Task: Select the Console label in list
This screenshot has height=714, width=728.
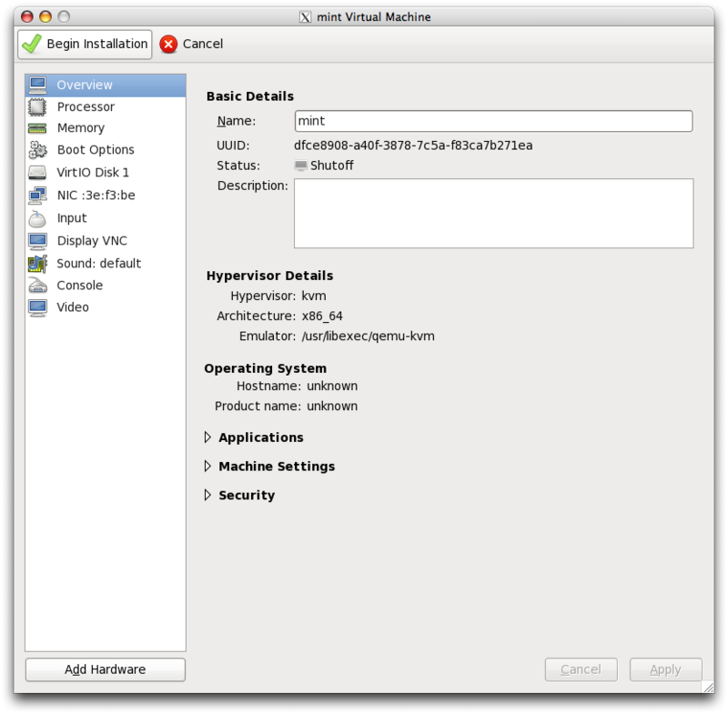Action: (80, 286)
